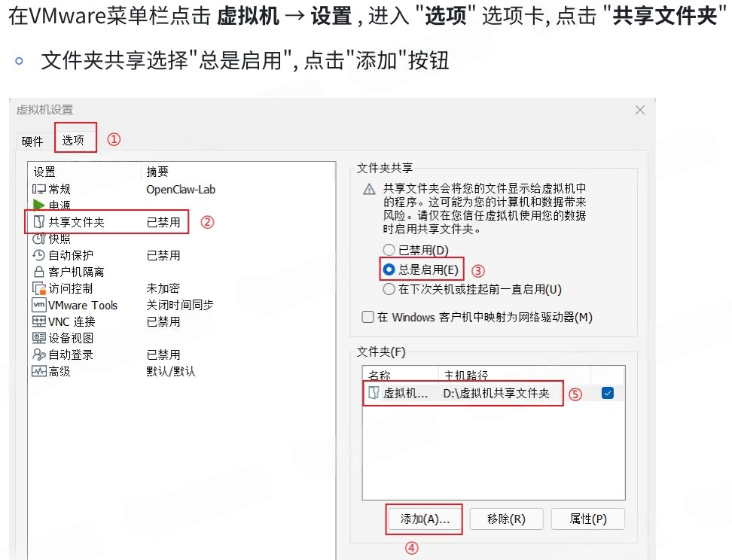The image size is (732, 560).
Task: Select the 自动保护 settings row
Action: tap(181, 255)
